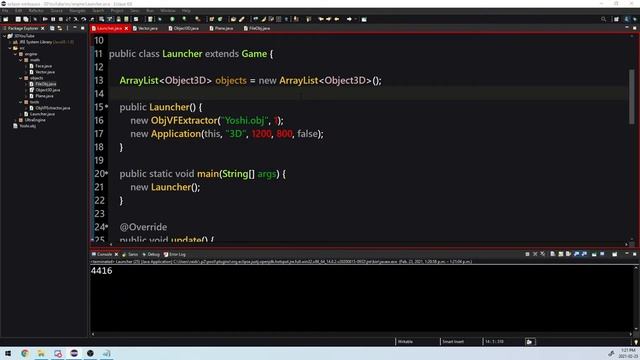Image resolution: width=640 pixels, height=360 pixels.
Task: Toggle Word Wrap in Console toolbar
Action: (x=569, y=254)
